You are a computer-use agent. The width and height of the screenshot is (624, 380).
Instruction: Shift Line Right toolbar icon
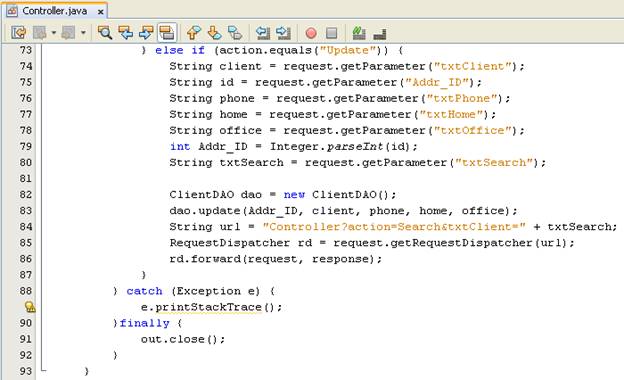(283, 33)
